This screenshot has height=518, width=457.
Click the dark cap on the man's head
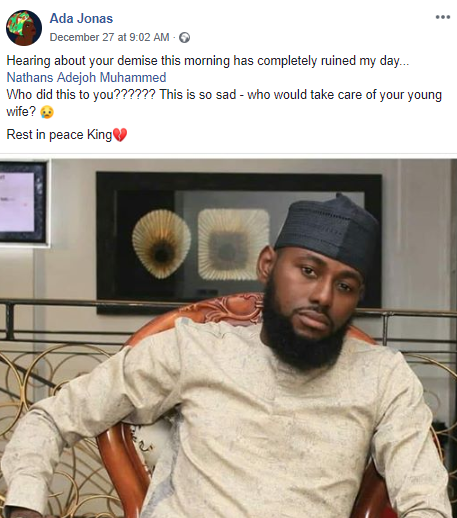tap(328, 230)
